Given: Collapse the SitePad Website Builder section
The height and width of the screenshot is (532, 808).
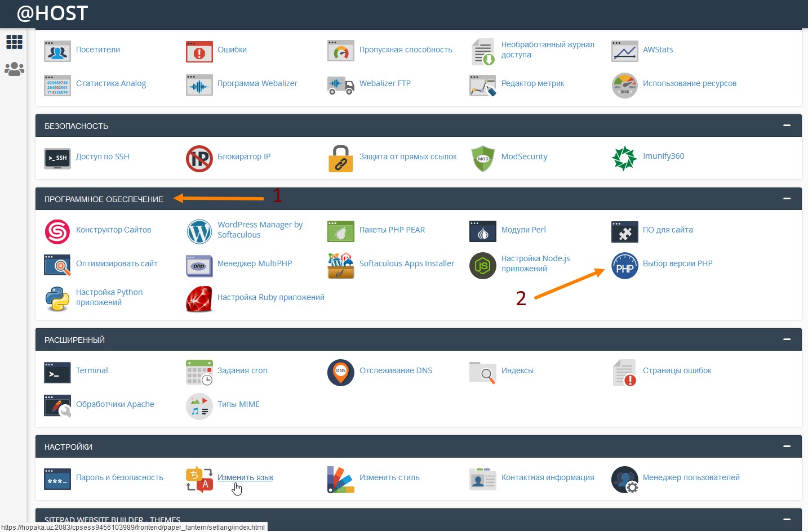Looking at the screenshot, I should [787, 519].
